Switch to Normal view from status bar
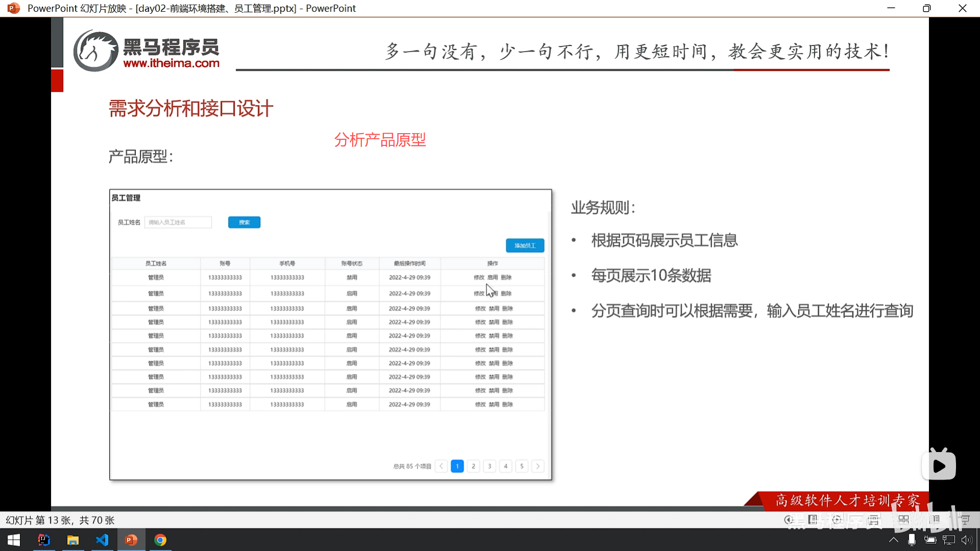This screenshot has height=551, width=980. (x=874, y=520)
